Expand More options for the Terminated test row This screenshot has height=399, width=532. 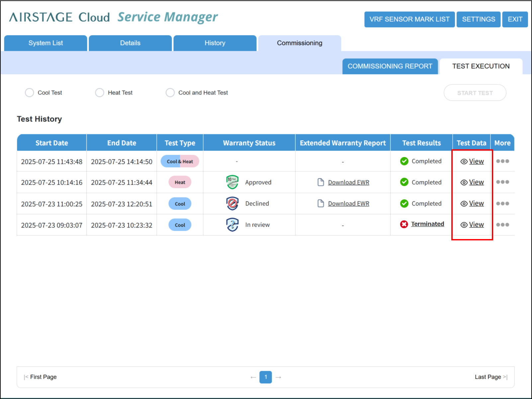pos(503,225)
